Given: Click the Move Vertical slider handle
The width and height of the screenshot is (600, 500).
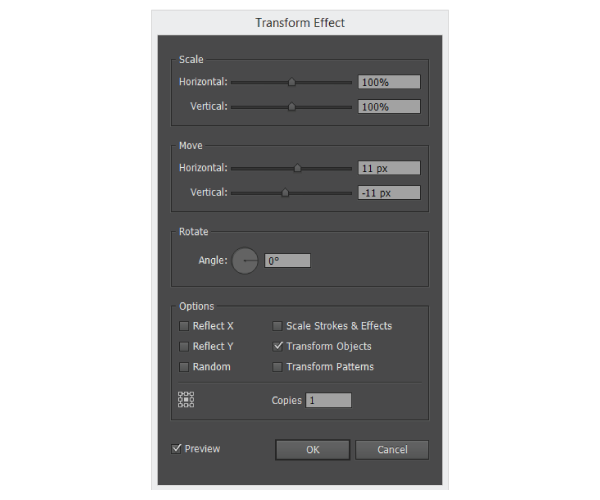Looking at the screenshot, I should [x=285, y=192].
